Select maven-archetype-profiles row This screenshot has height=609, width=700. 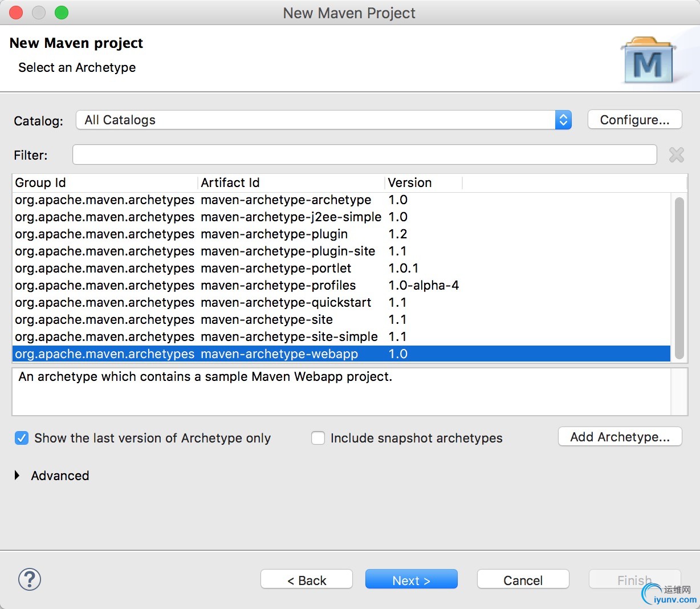(341, 285)
